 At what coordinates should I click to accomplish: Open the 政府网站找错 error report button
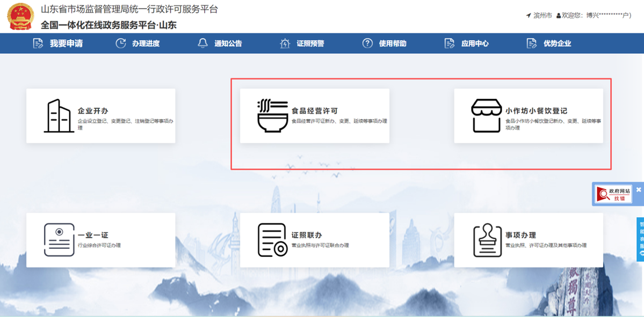pos(613,194)
